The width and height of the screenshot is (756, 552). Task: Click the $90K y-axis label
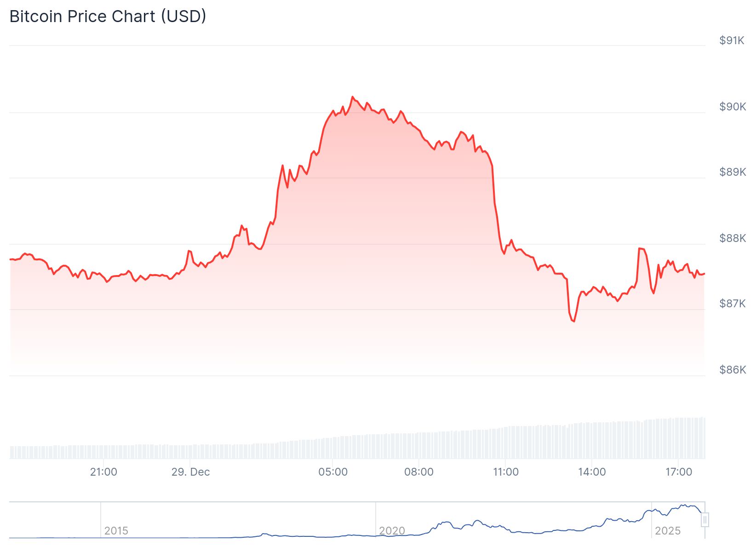coord(733,107)
